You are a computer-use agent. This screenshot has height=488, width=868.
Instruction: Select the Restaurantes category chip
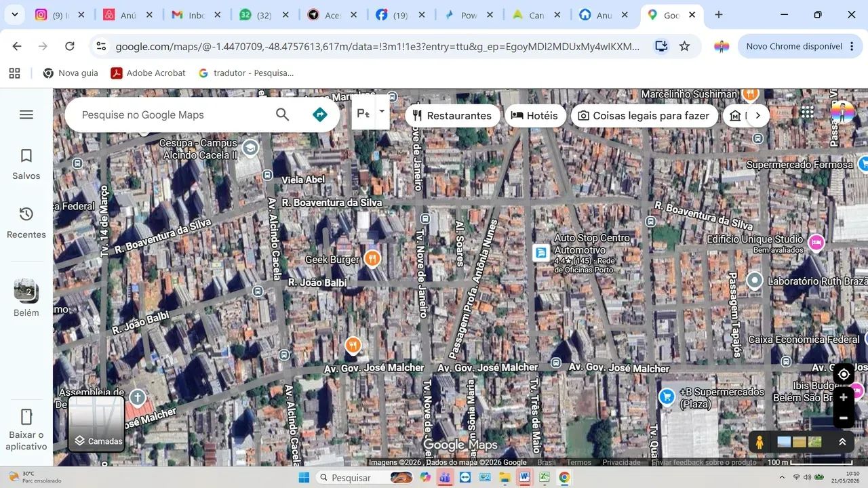click(452, 115)
